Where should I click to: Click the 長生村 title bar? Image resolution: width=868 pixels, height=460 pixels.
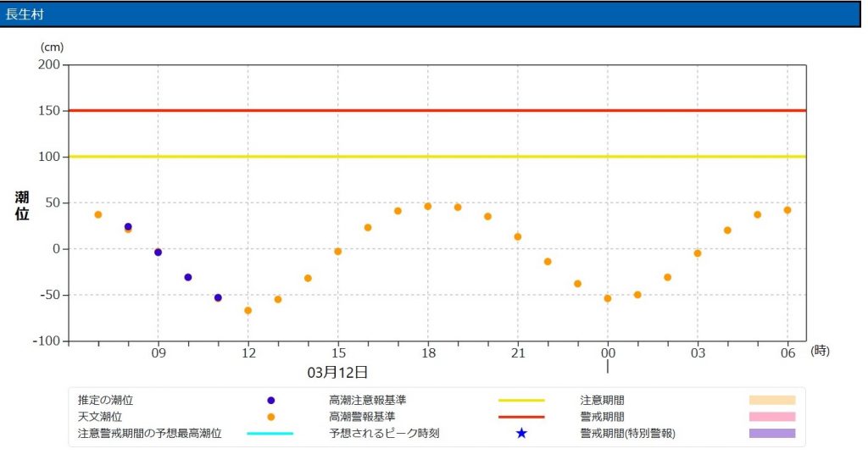tap(431, 14)
